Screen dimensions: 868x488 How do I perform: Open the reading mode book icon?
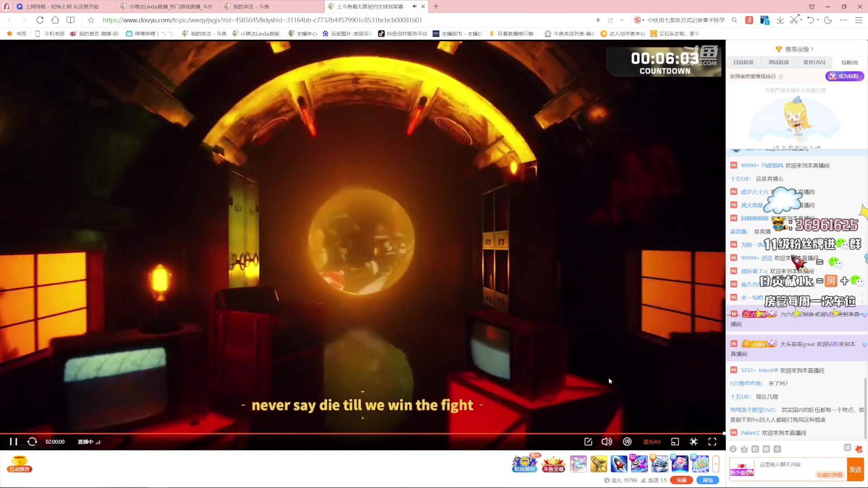point(71,20)
